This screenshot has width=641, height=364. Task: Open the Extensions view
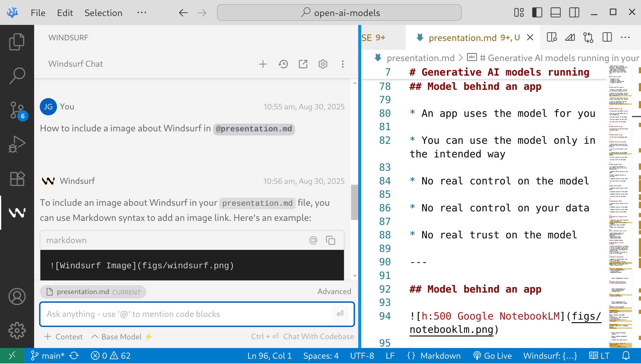click(17, 179)
